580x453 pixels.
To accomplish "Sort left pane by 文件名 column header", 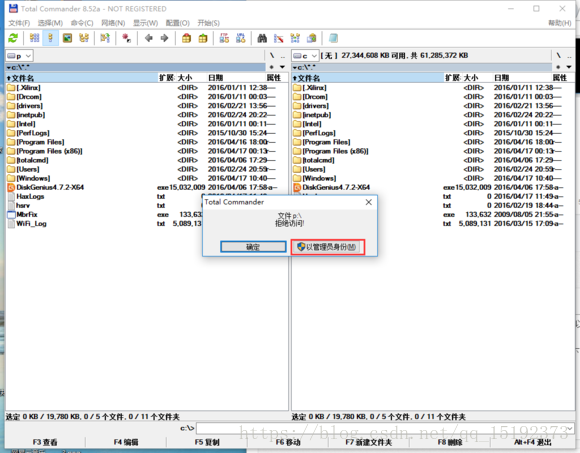I will coord(82,78).
